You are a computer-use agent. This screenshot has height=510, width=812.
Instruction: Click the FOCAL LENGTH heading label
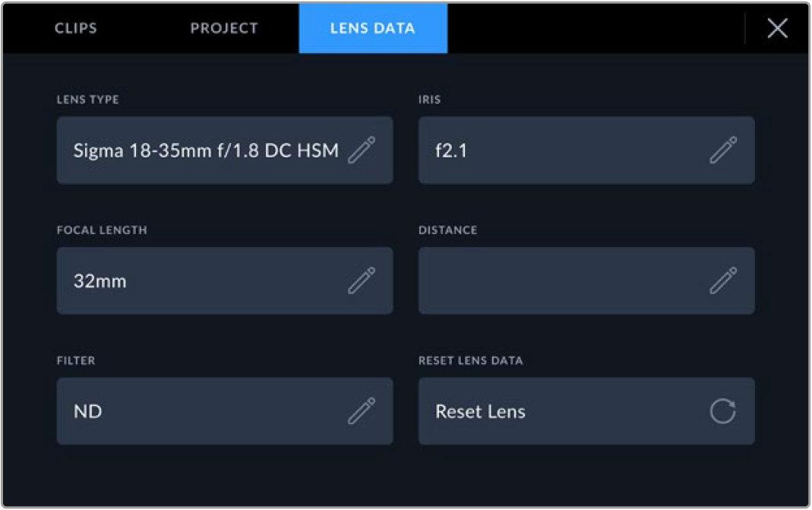click(102, 230)
